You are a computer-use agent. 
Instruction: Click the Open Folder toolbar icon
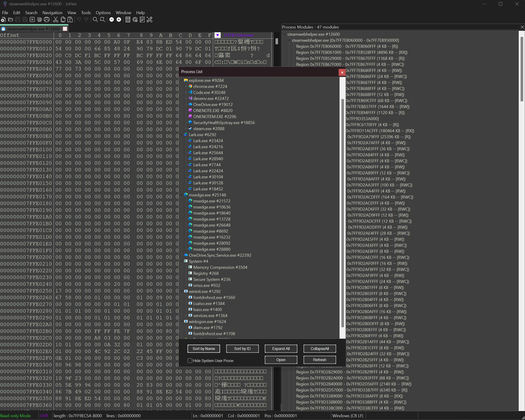(10, 20)
